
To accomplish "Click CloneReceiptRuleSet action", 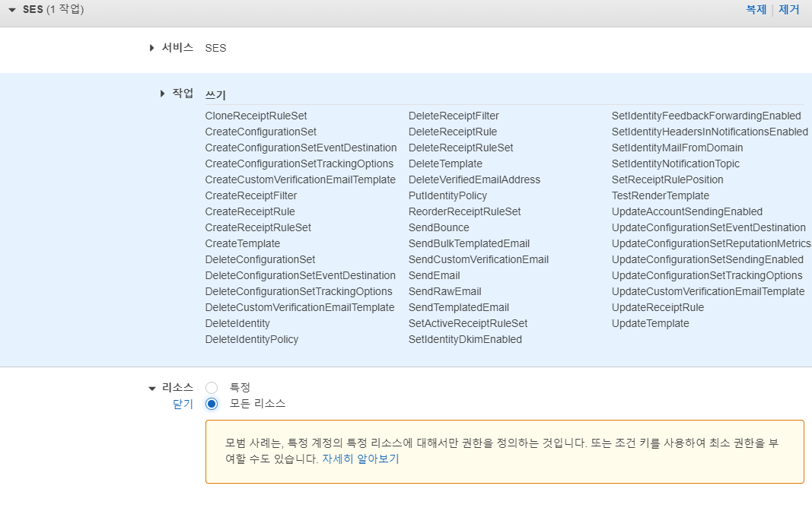I will pos(256,116).
